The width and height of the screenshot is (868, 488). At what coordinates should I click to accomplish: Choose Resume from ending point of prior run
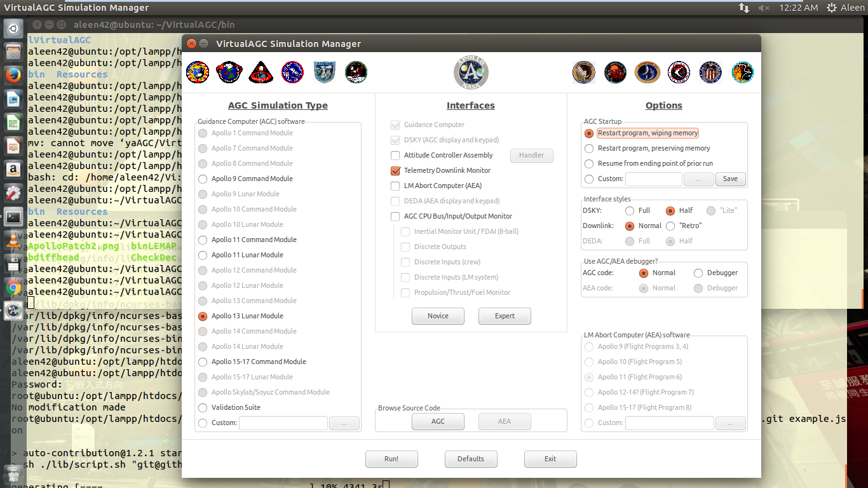click(x=648, y=163)
